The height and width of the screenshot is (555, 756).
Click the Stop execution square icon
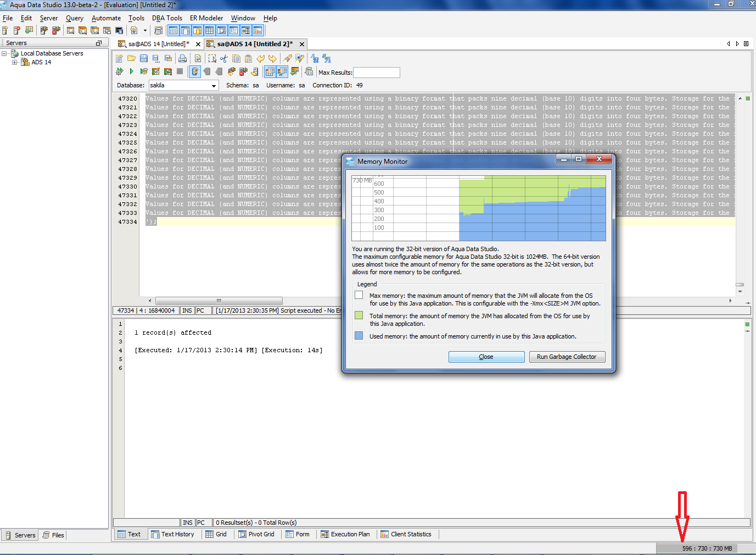pyautogui.click(x=180, y=71)
